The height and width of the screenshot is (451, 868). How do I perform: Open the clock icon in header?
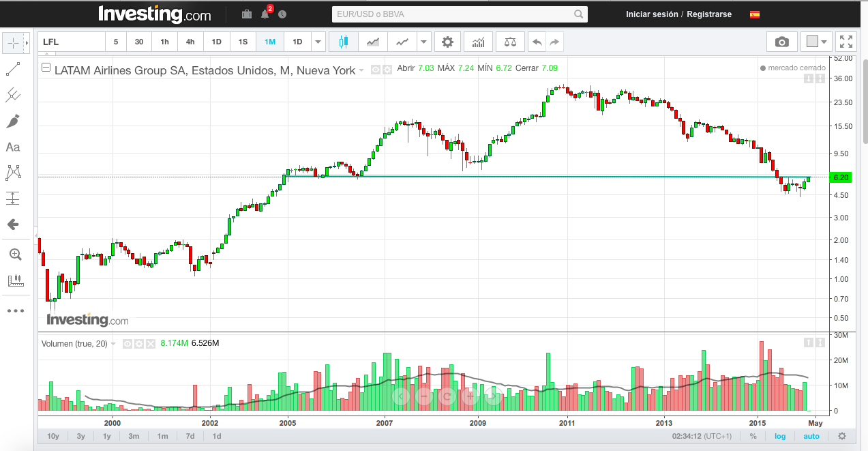282,14
